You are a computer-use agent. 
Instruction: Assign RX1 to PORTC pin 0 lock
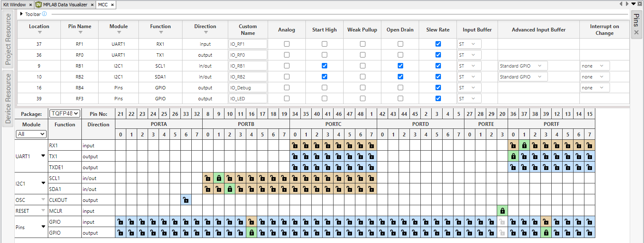pyautogui.click(x=295, y=146)
